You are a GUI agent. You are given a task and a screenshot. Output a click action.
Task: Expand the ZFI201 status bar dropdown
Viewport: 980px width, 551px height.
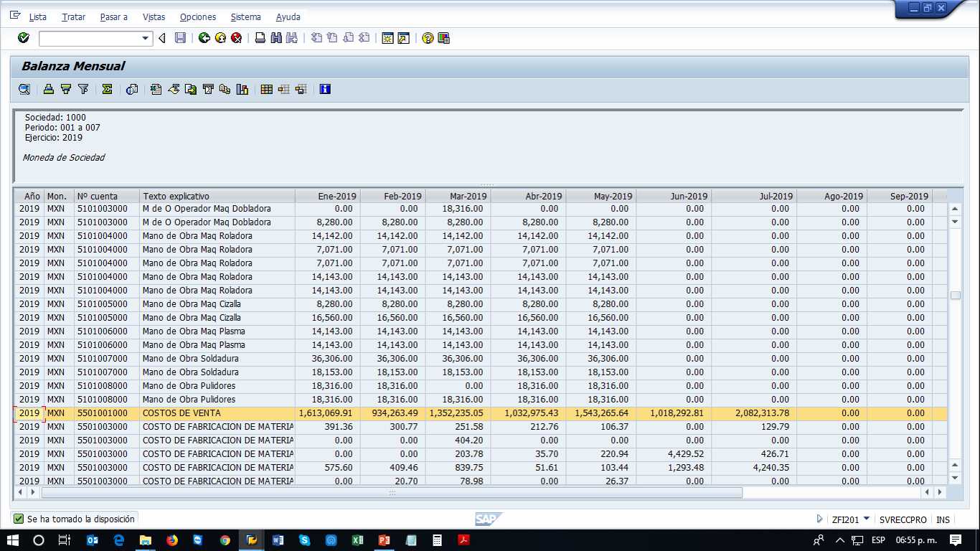coord(867,519)
